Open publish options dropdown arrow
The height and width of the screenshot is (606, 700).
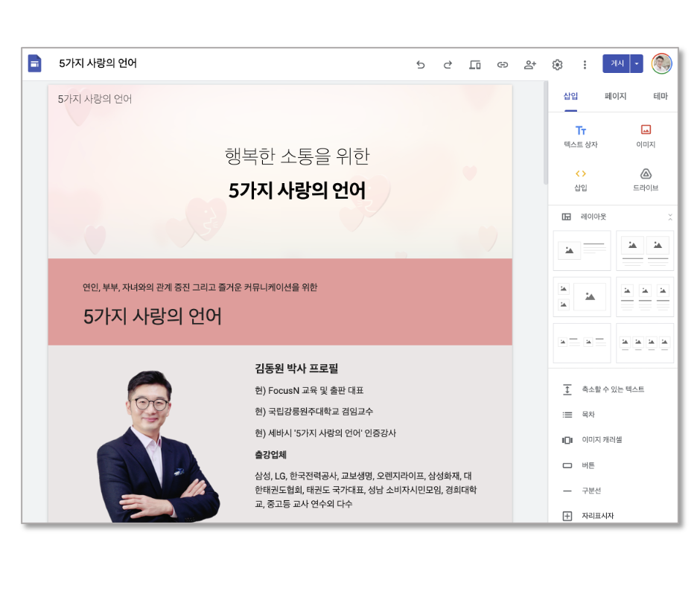(x=637, y=64)
